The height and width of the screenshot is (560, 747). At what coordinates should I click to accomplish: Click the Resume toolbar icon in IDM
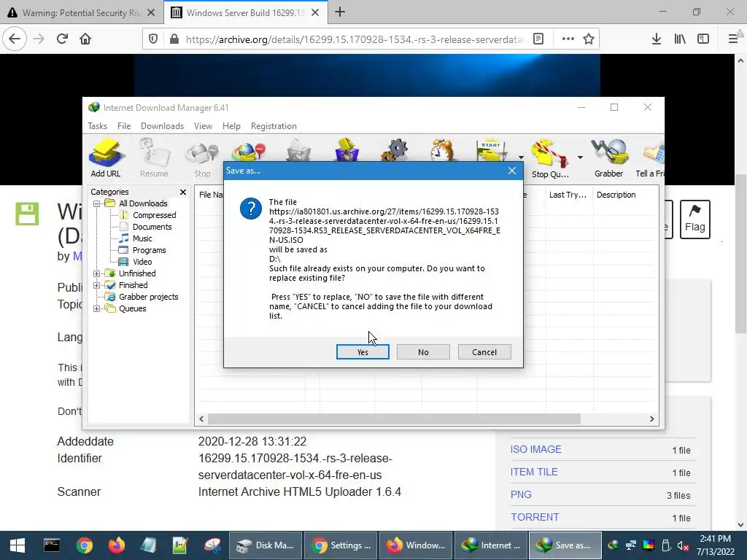tap(154, 158)
